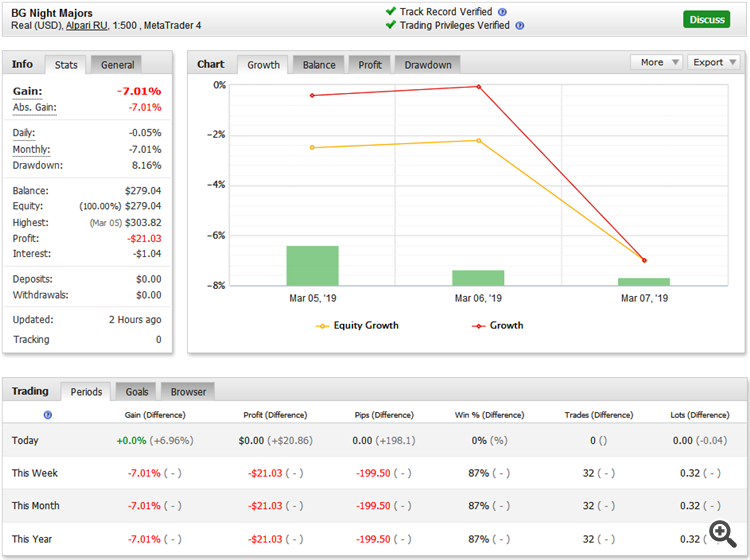Screen dimensions: 750x560
Task: Open the Export dropdown menu
Action: [x=714, y=62]
